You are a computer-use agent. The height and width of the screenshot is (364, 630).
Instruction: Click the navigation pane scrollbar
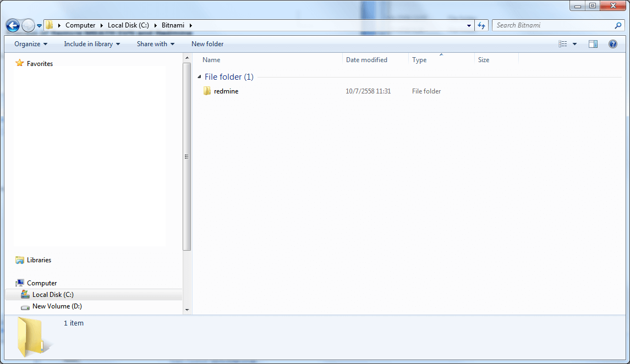[187, 156]
